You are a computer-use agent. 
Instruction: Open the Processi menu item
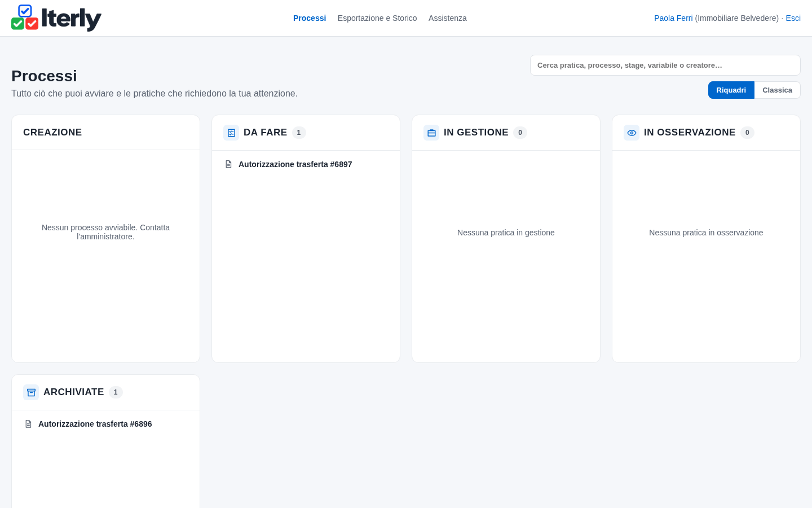pyautogui.click(x=310, y=18)
